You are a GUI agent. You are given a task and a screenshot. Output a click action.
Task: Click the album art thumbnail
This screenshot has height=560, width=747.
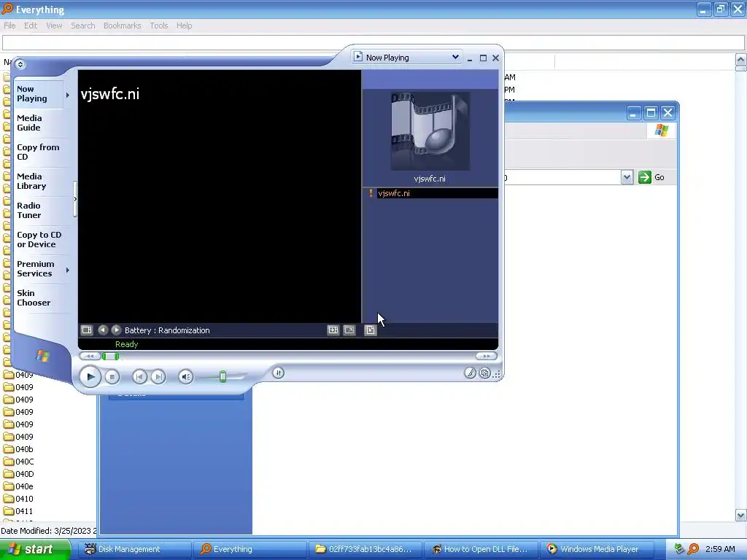[430, 131]
